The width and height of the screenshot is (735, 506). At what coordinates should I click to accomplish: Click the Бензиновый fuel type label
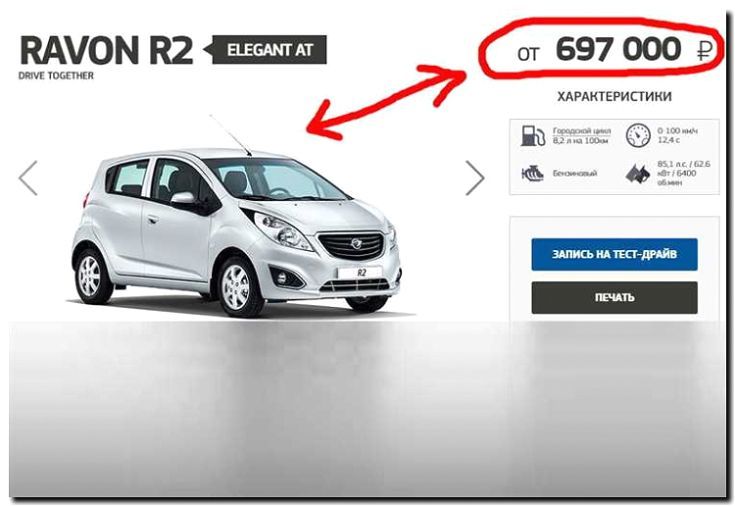575,174
